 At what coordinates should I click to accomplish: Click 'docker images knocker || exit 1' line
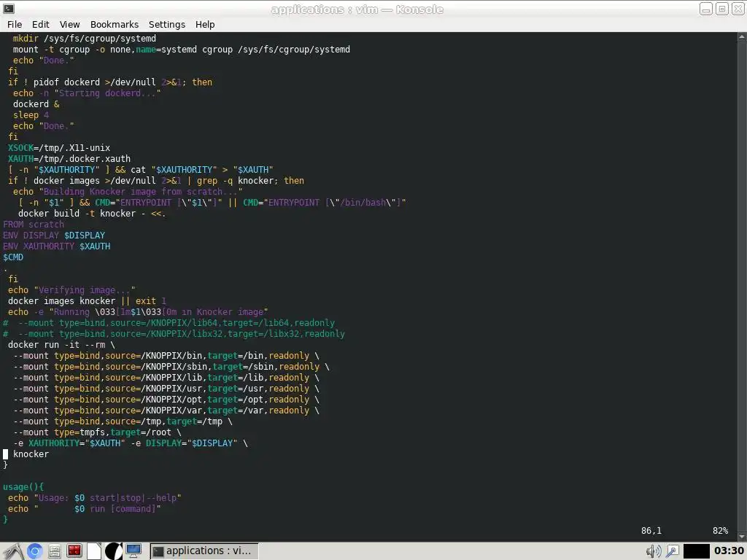coord(87,301)
